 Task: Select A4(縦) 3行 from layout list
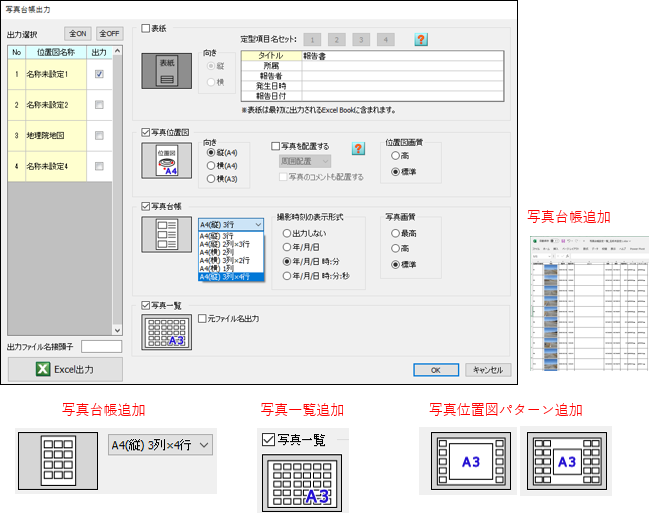click(231, 236)
